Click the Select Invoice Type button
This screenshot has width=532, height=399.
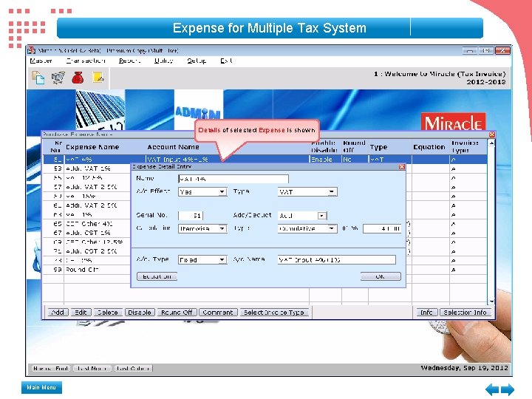coord(274,312)
